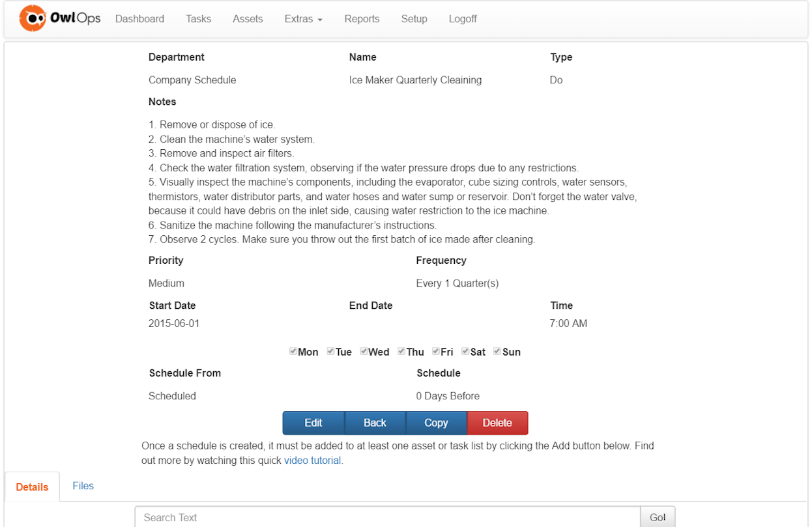The image size is (812, 527).
Task: Edit the Ice Maker cleaning schedule
Action: [313, 423]
